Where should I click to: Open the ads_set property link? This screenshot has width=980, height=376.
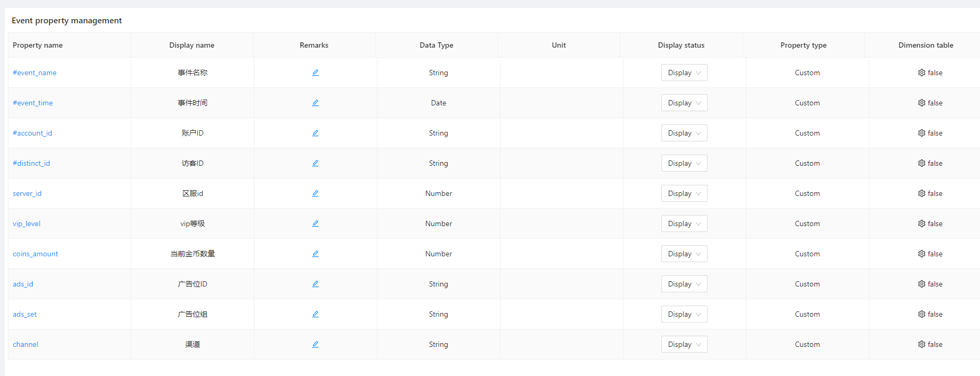tap(25, 314)
